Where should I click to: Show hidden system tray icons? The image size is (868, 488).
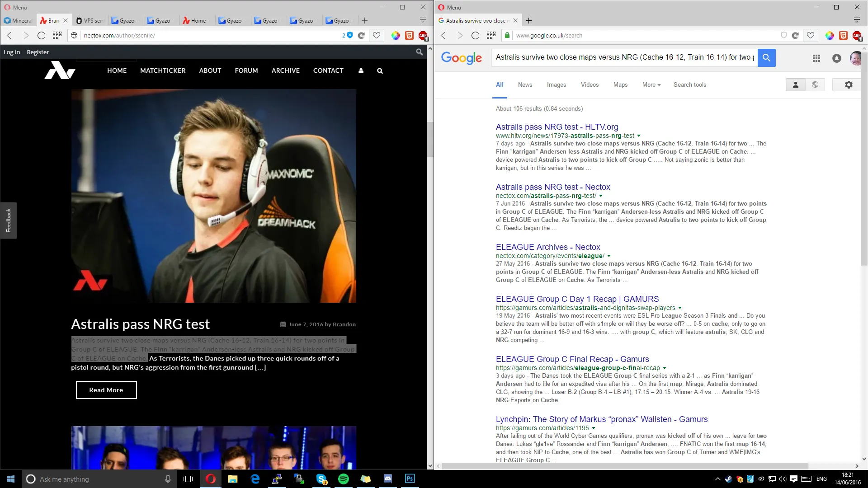(x=717, y=479)
